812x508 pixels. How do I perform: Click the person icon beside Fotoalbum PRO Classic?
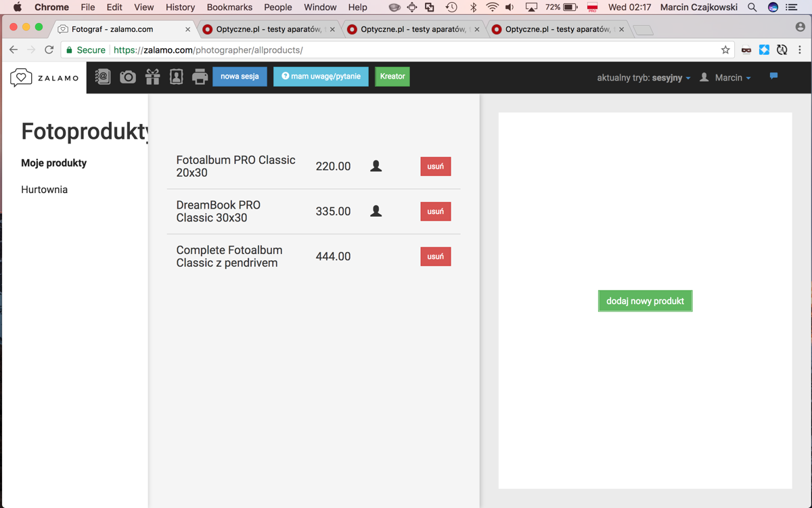click(376, 166)
